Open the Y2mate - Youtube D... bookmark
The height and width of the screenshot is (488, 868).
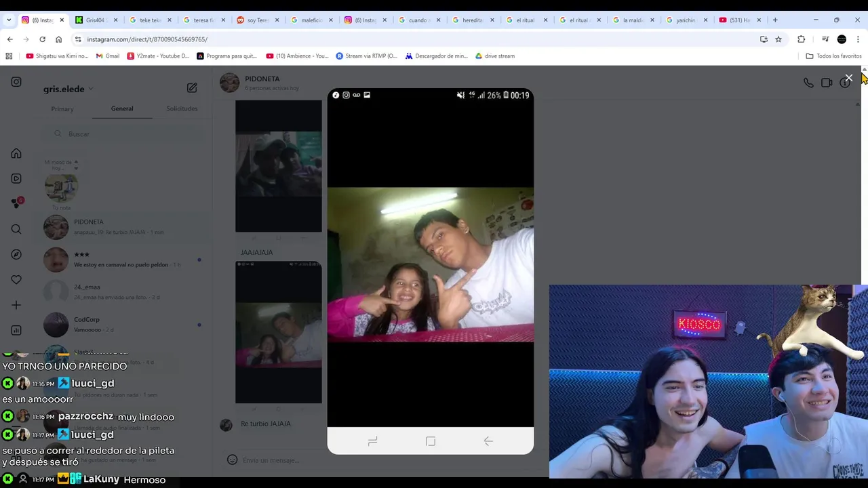tap(158, 56)
